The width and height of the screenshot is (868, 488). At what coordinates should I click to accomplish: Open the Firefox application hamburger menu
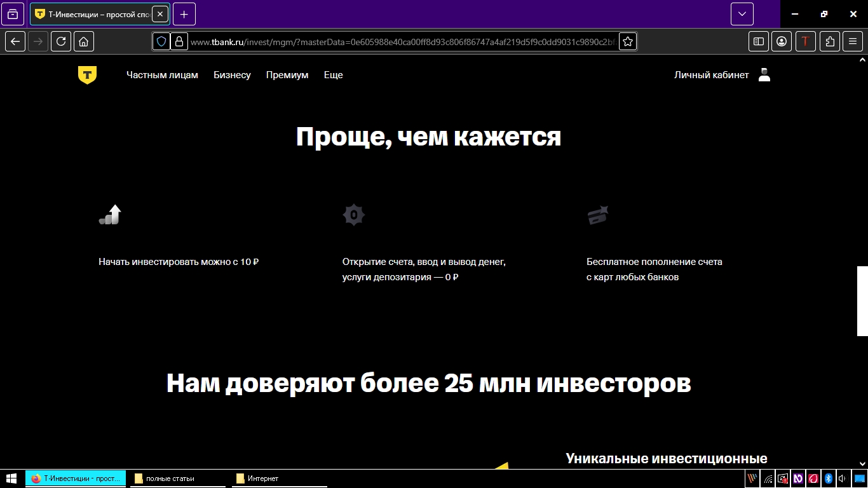click(x=853, y=41)
